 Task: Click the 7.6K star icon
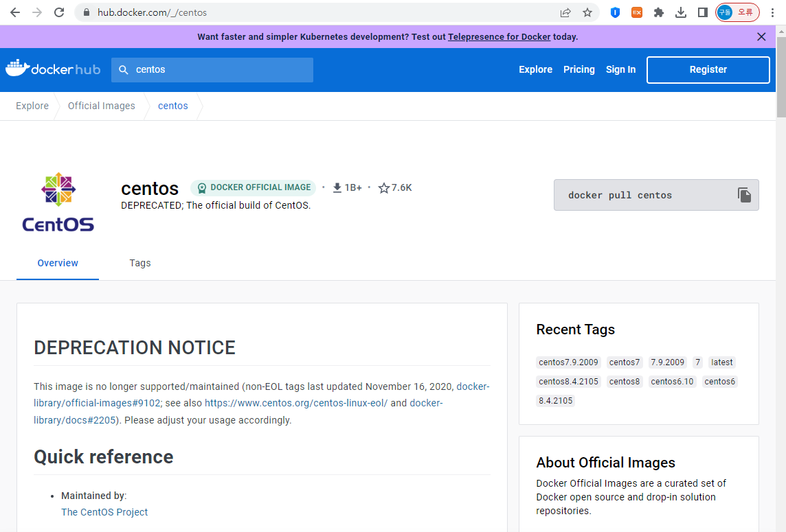[x=384, y=188]
